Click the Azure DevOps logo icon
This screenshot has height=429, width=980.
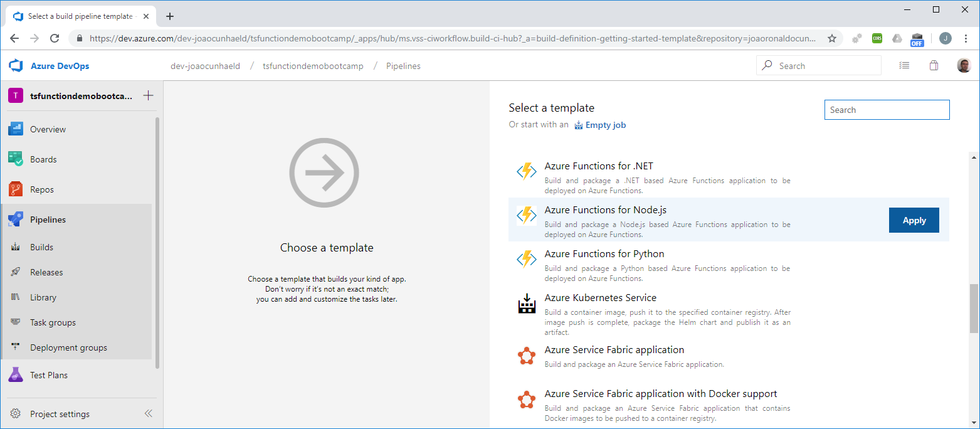pyautogui.click(x=16, y=65)
